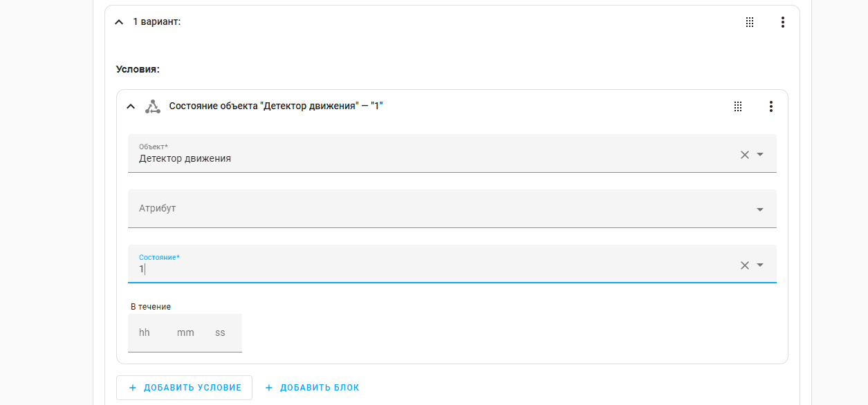Collapse the "1 вариант" section chevron
868x405 pixels.
tap(119, 22)
